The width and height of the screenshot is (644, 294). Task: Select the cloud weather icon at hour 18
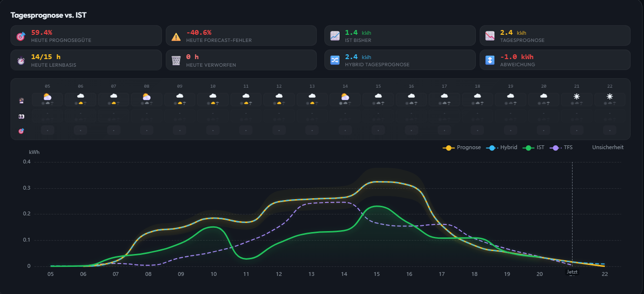click(x=477, y=96)
